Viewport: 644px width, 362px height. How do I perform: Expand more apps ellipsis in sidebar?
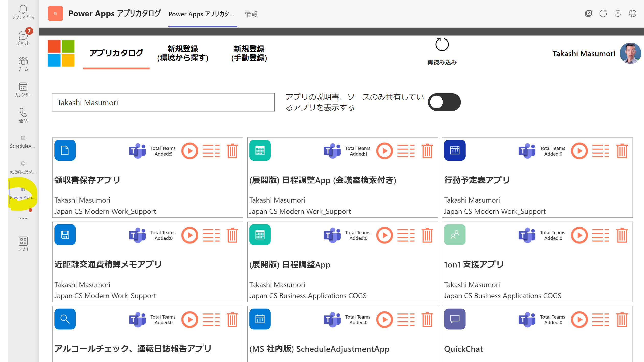(x=23, y=218)
